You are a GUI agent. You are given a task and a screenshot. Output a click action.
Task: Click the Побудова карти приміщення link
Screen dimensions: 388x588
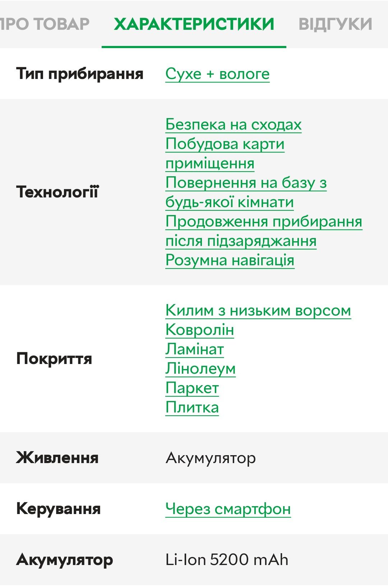[225, 154]
